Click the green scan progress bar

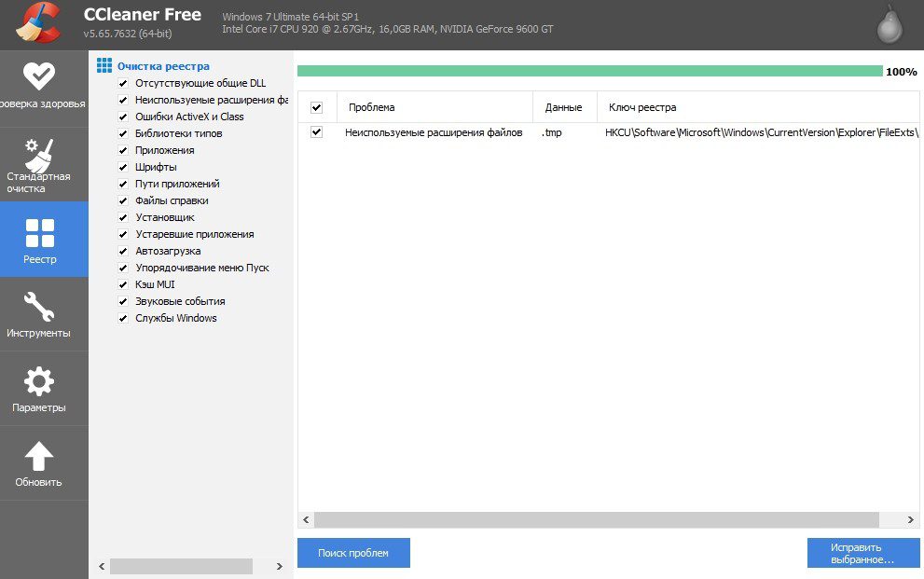(x=590, y=71)
